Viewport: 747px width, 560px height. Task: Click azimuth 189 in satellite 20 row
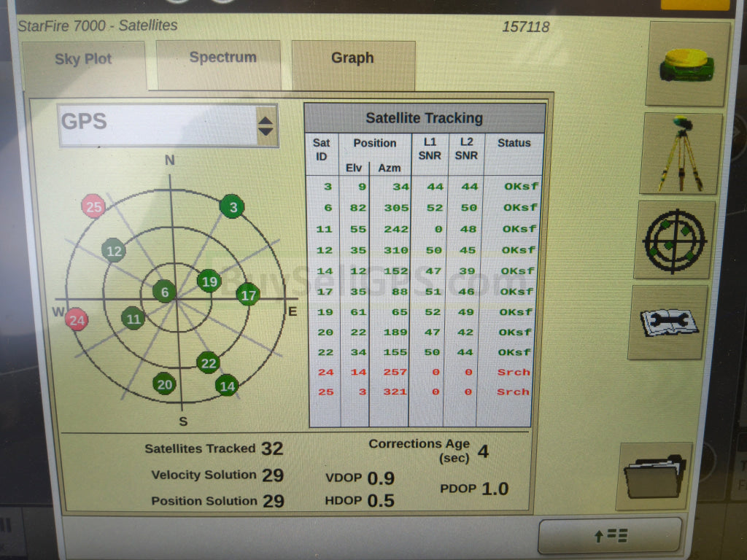point(395,332)
